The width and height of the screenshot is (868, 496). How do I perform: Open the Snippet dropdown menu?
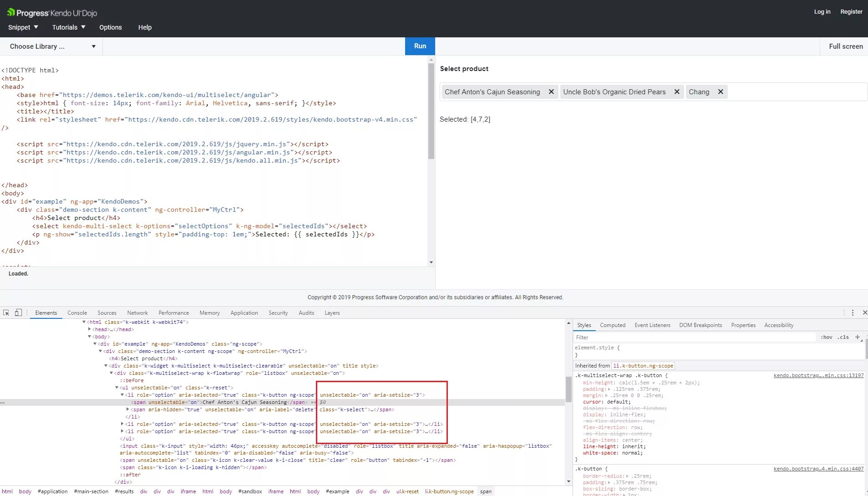(23, 27)
